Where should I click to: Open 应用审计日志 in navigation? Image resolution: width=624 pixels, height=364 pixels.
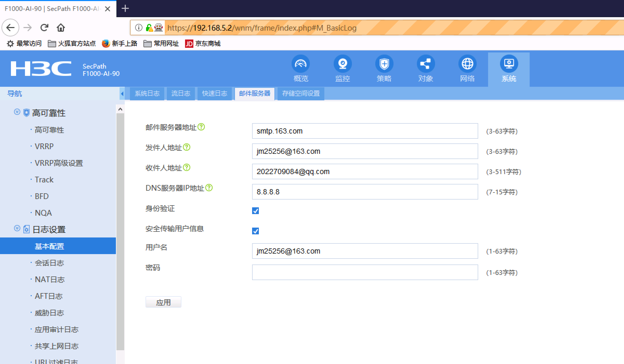57,329
